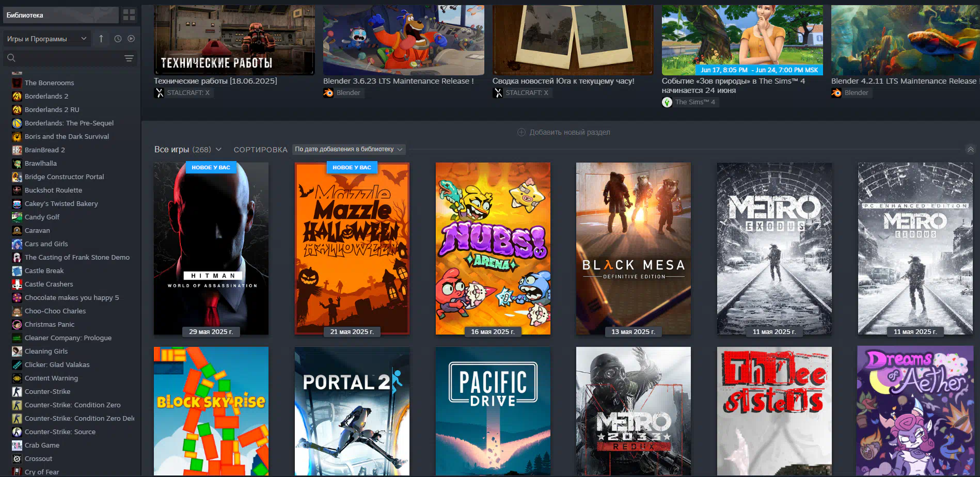This screenshot has height=477, width=980.
Task: Open Nubs! Arena game cover
Action: [493, 249]
